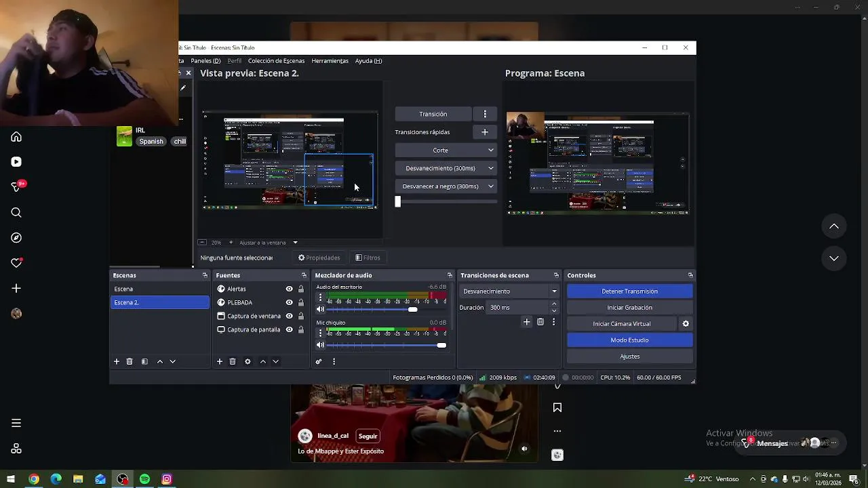Open Audio del escritorio options dots

[x=320, y=298]
